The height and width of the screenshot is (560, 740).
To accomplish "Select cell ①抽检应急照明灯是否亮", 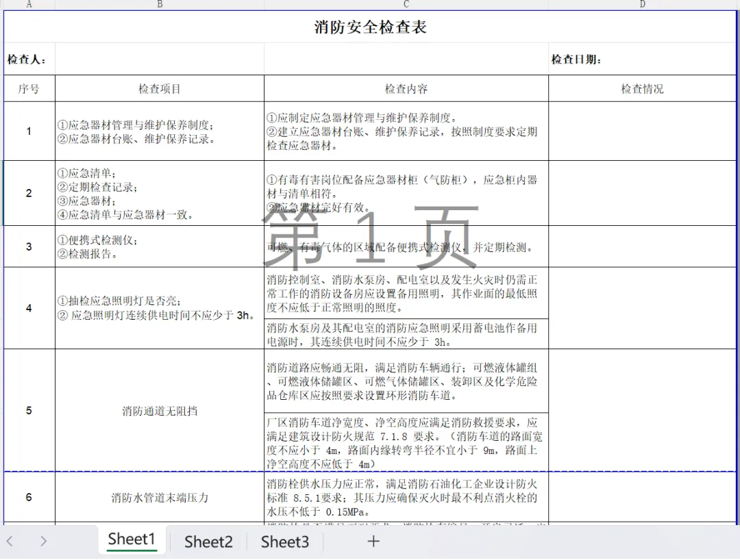I will point(160,308).
